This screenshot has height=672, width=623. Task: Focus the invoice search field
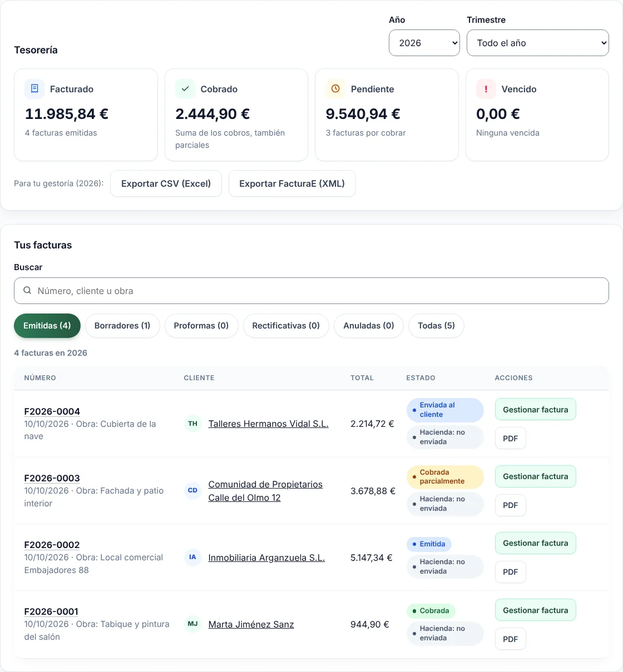tap(311, 291)
